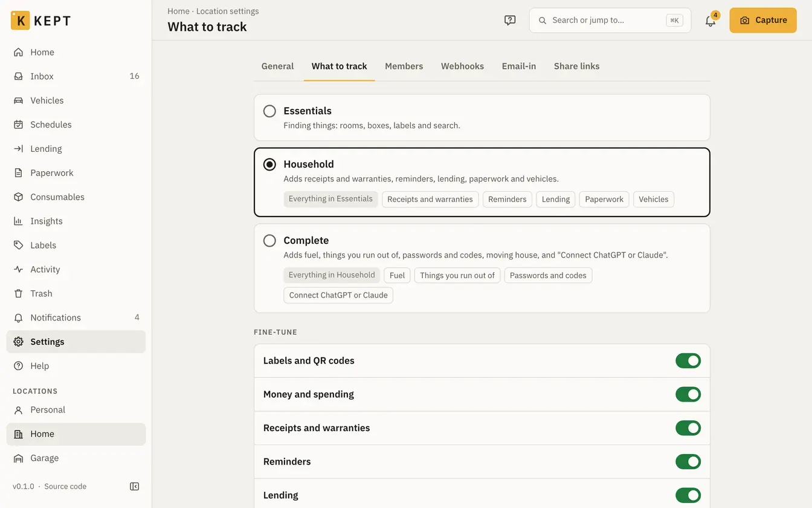Open the Webhooks tab
Image resolution: width=812 pixels, height=508 pixels.
[462, 67]
